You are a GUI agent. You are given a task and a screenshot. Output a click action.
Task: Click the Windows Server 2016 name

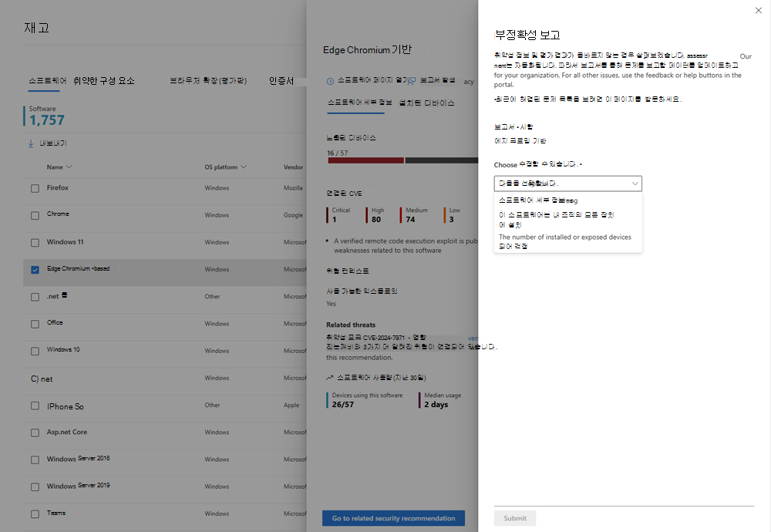tap(78, 459)
